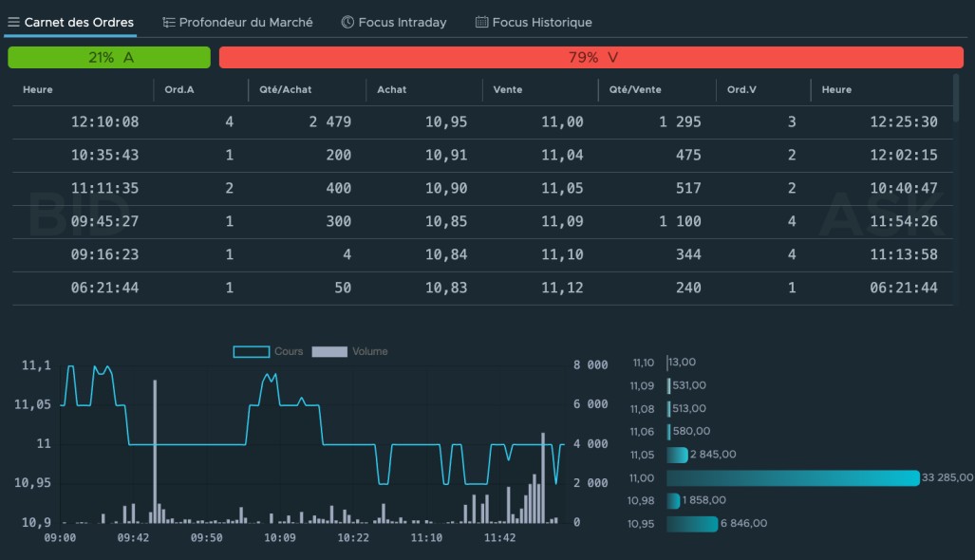Screen dimensions: 975x560
Task: Switch to the Profondeur du Marché tab
Action: point(245,22)
